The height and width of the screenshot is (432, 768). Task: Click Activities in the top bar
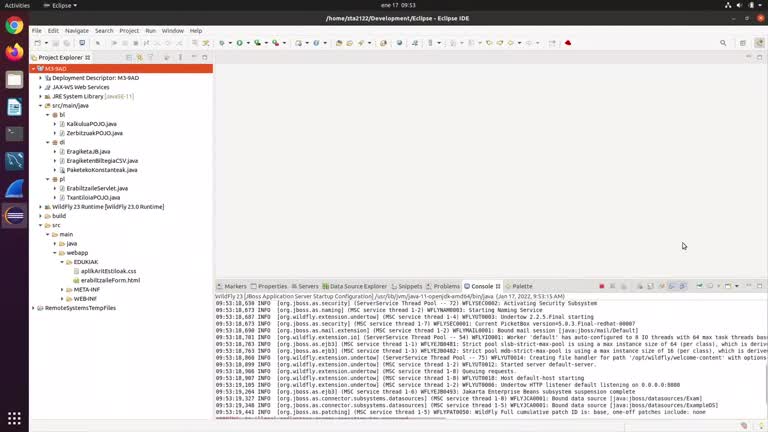18,5
